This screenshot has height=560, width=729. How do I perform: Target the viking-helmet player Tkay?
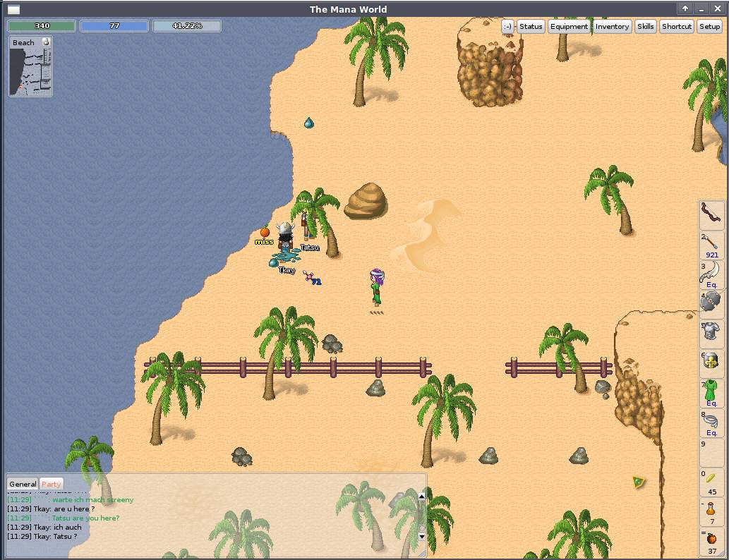[x=284, y=238]
